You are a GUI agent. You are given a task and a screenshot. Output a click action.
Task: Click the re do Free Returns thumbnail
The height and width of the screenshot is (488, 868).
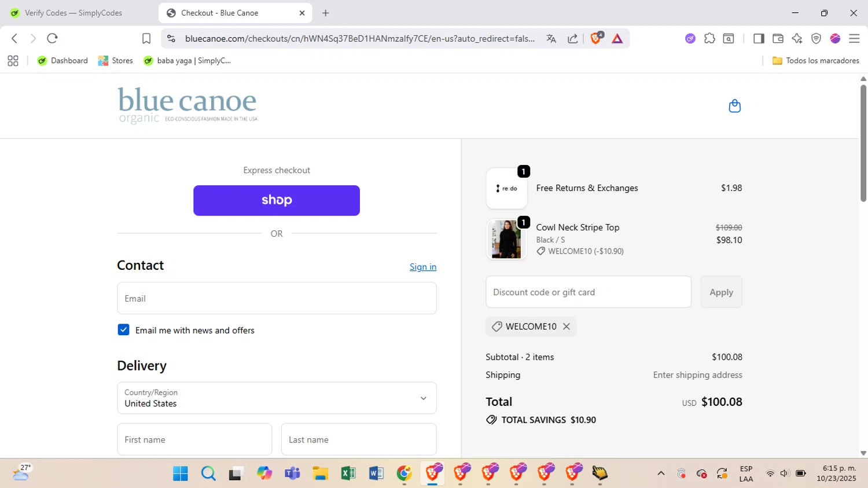506,188
